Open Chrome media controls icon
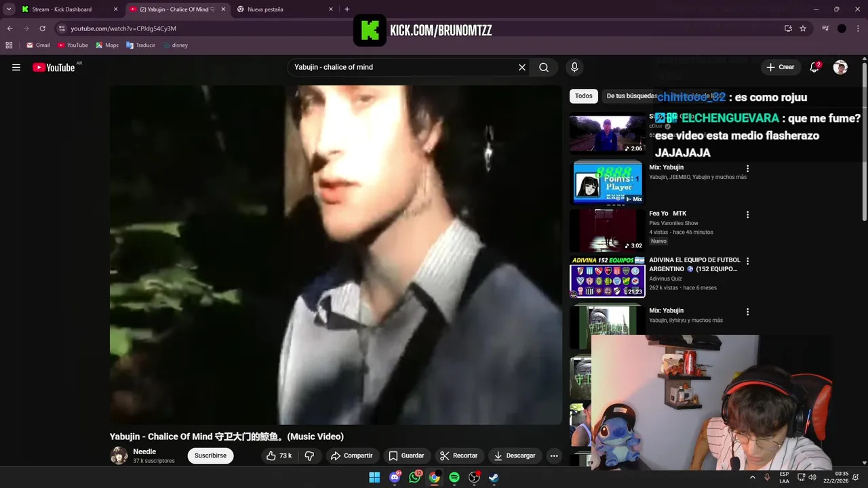The height and width of the screenshot is (488, 868). (825, 28)
